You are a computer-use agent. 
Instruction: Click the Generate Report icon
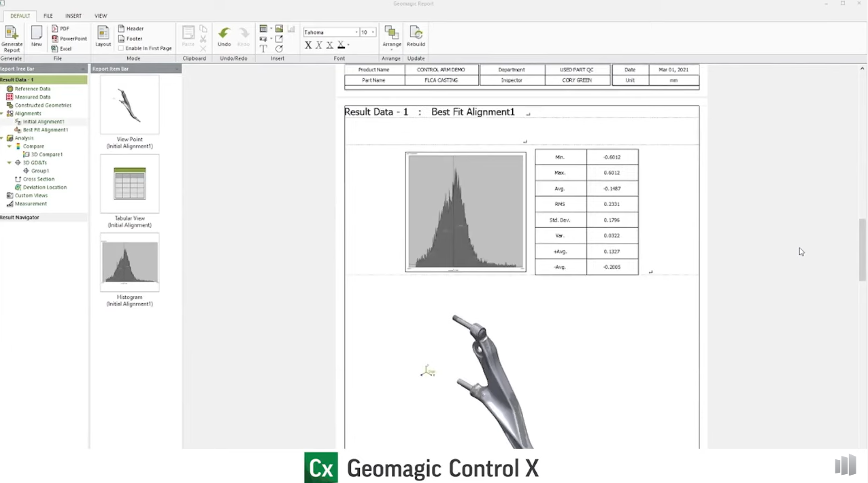coord(12,39)
